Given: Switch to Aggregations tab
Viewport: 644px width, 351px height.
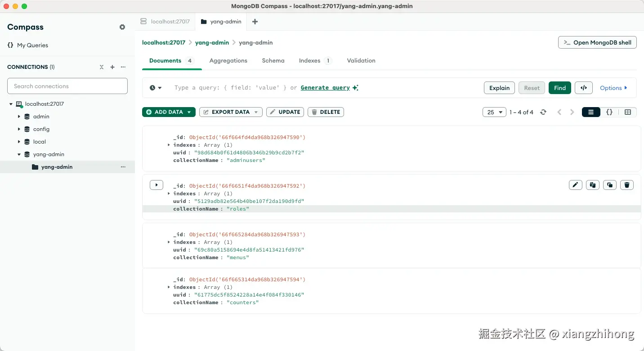Looking at the screenshot, I should point(228,61).
